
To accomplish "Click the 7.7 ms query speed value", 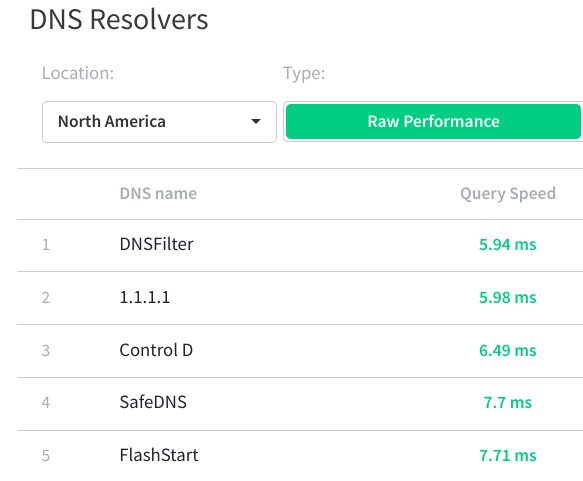I will [x=508, y=403].
